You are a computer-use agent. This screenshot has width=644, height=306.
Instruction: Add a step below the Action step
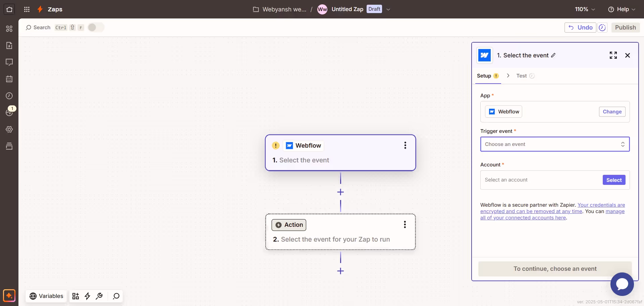click(x=340, y=271)
